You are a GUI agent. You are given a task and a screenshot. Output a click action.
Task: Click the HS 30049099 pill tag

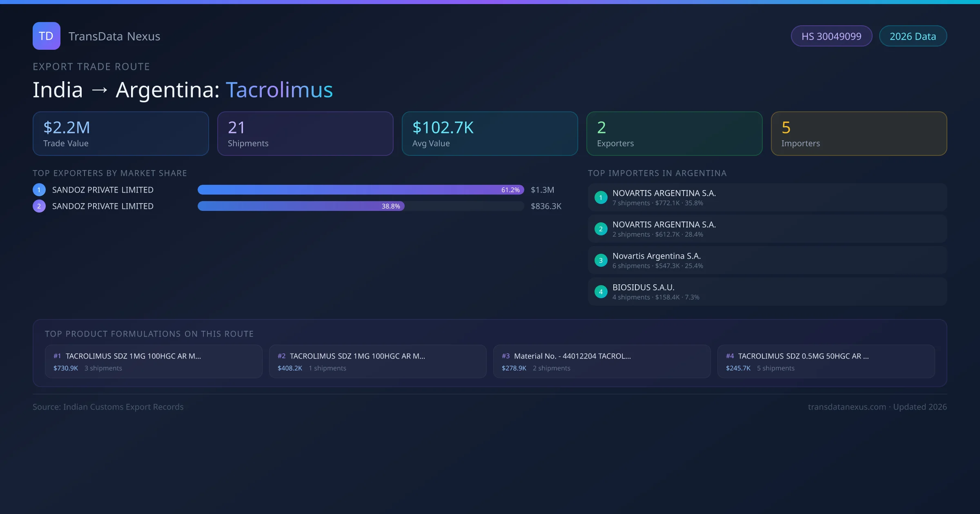[831, 36]
